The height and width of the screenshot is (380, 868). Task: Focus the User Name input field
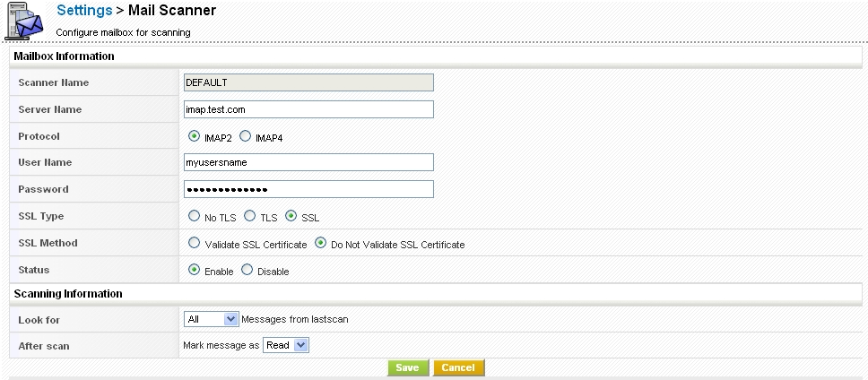click(308, 162)
